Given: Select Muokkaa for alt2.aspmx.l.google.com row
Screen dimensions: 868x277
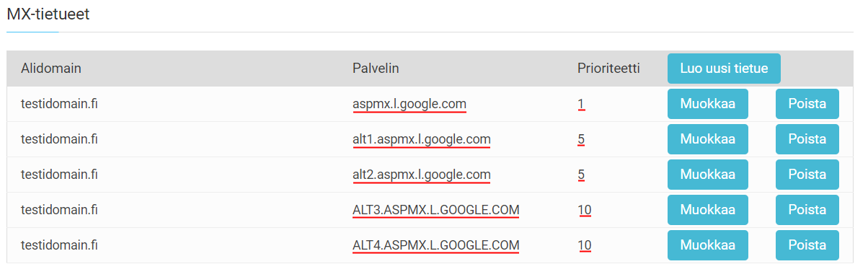Looking at the screenshot, I should coord(708,175).
